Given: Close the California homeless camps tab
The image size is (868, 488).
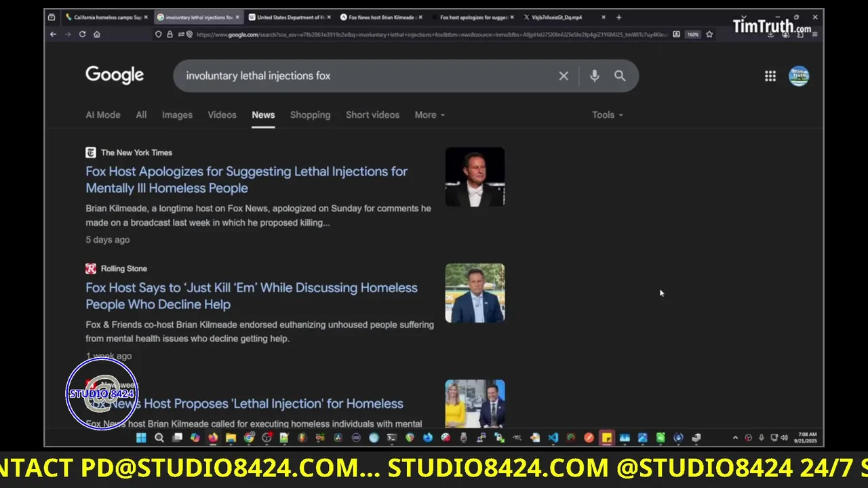Looking at the screenshot, I should click(145, 17).
